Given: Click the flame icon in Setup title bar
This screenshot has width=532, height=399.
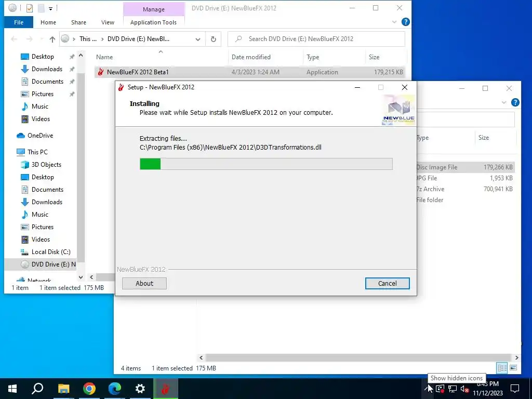Looking at the screenshot, I should pyautogui.click(x=121, y=87).
